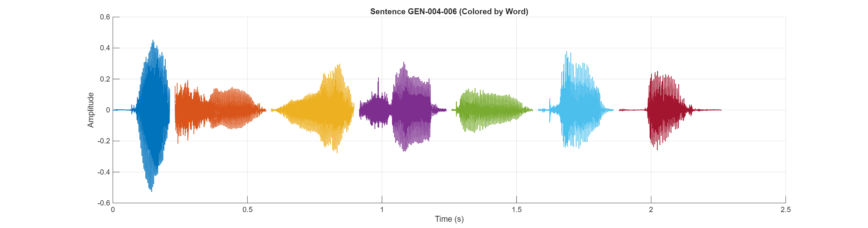The width and height of the screenshot is (868, 228).
Task: Select the dark red final-word waveform
Action: [x=661, y=110]
